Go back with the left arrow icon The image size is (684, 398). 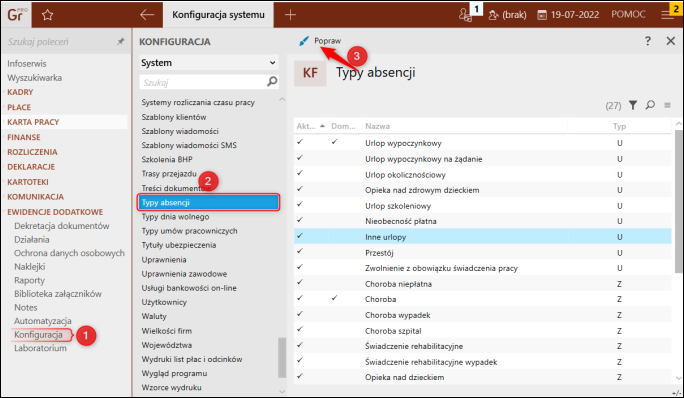point(147,15)
